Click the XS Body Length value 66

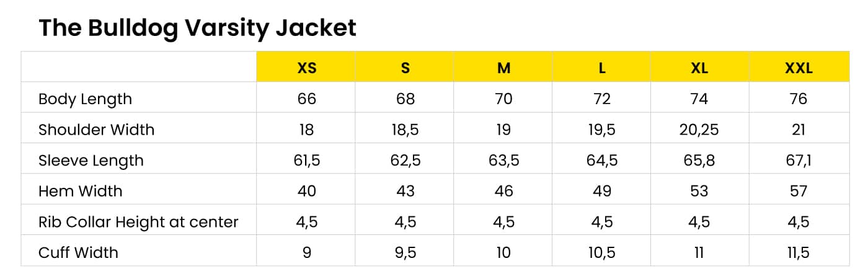(307, 99)
